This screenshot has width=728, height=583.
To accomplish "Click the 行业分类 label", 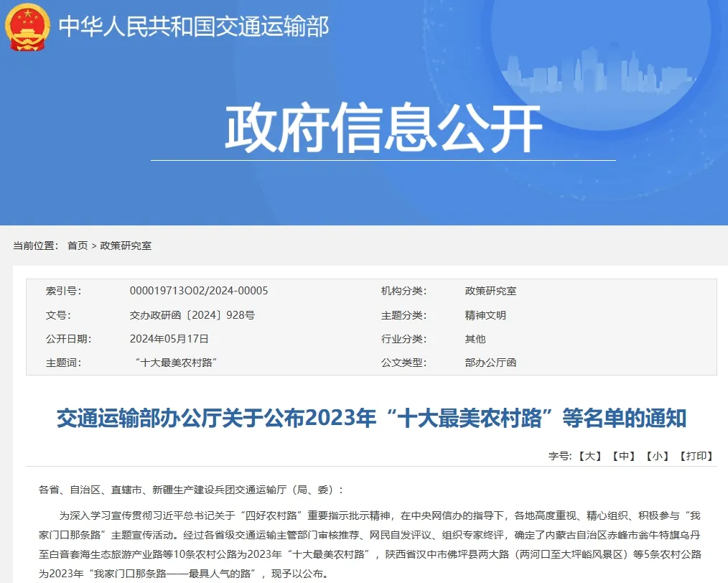I will [403, 339].
